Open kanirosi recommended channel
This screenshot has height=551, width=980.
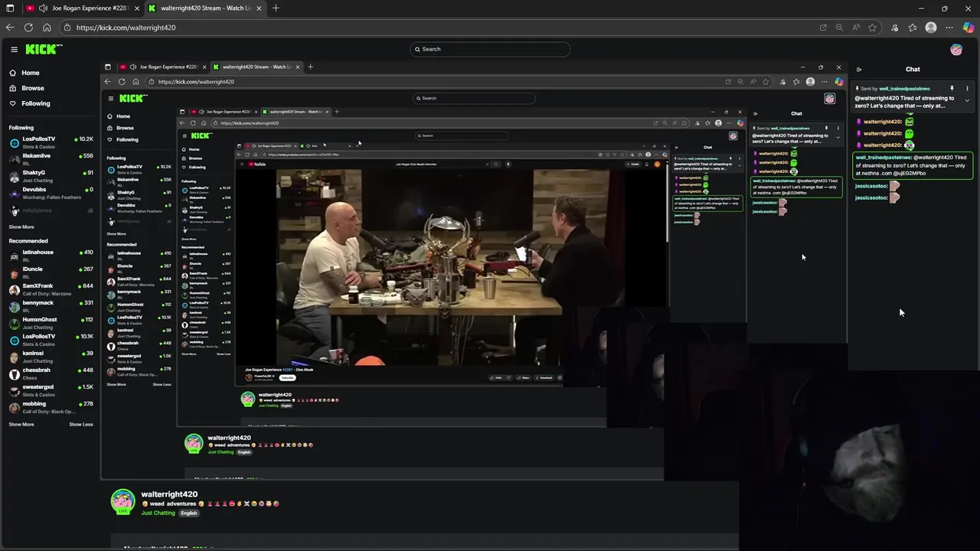coord(51,357)
